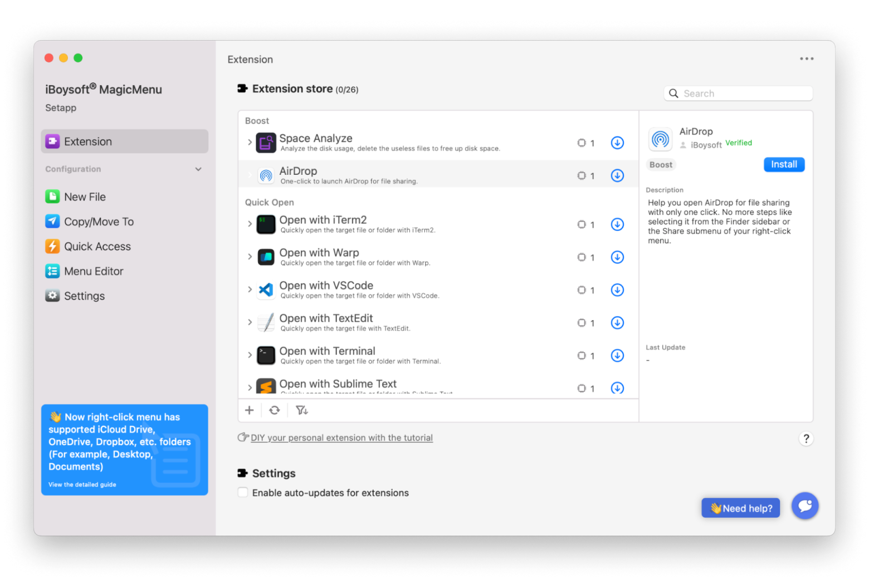Expand the Open with iTerm2 row
This screenshot has width=869, height=588.
pos(250,224)
